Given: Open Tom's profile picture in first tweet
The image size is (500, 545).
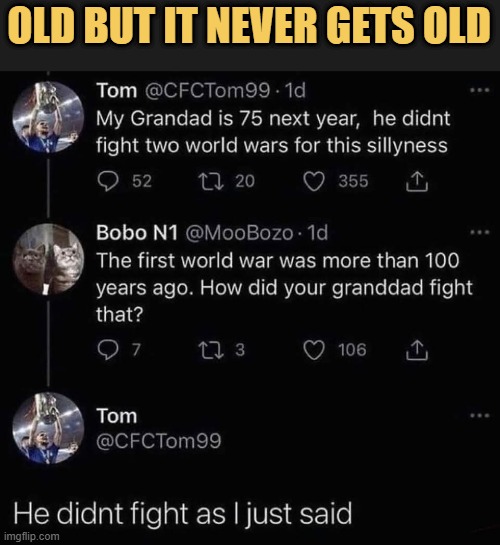Looking at the screenshot, I should 48,117.
